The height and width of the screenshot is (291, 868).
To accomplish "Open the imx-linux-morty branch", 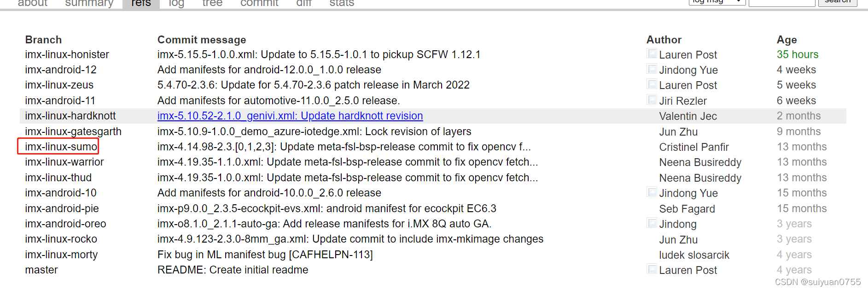I will pos(61,254).
